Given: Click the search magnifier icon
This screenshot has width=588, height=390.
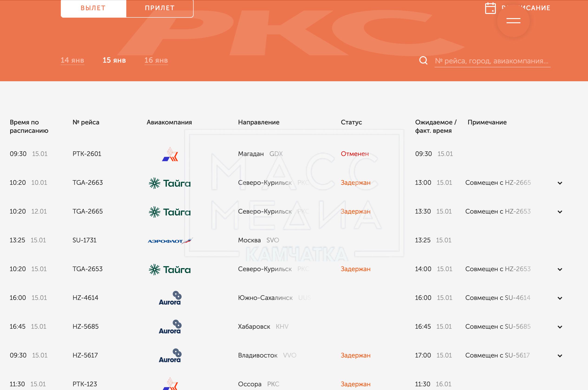Looking at the screenshot, I should pos(423,60).
